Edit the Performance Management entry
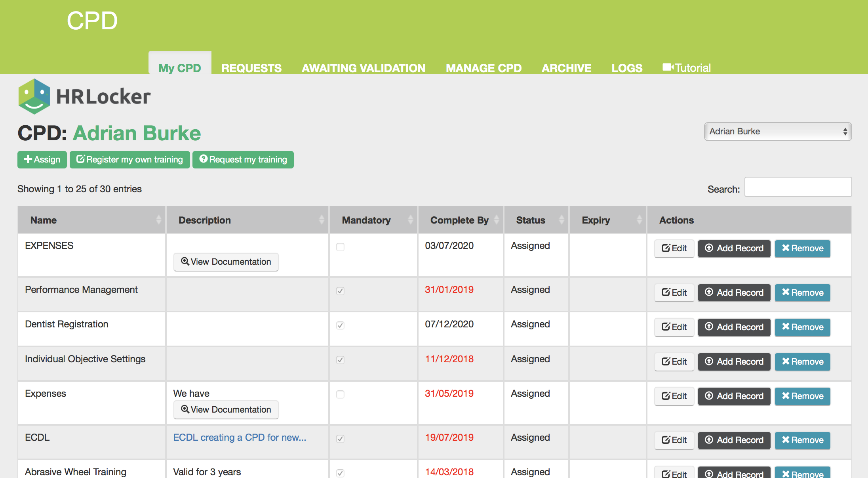The height and width of the screenshot is (478, 868). (674, 293)
